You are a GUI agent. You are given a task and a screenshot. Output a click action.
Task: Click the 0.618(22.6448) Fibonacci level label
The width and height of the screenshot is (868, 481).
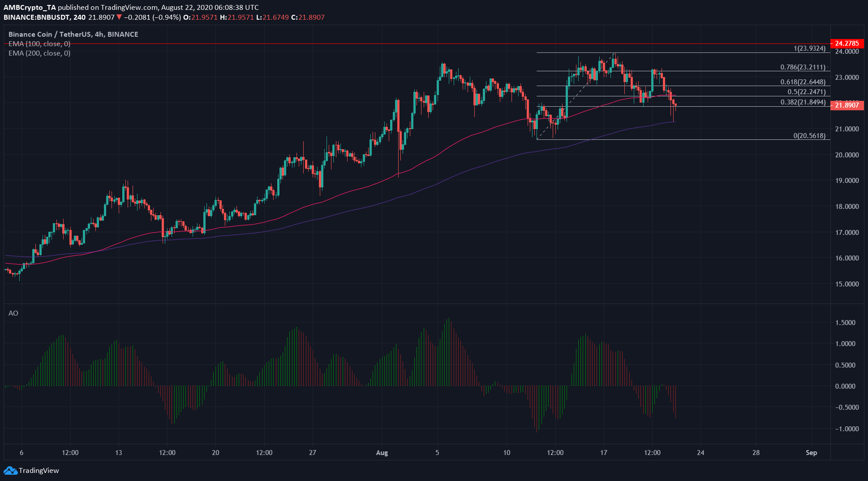(803, 82)
